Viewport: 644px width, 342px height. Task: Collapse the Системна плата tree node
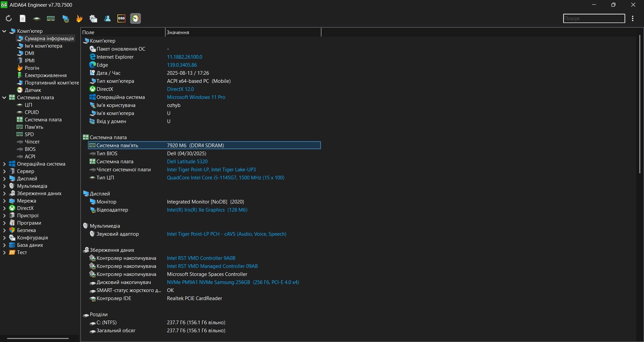[4, 98]
